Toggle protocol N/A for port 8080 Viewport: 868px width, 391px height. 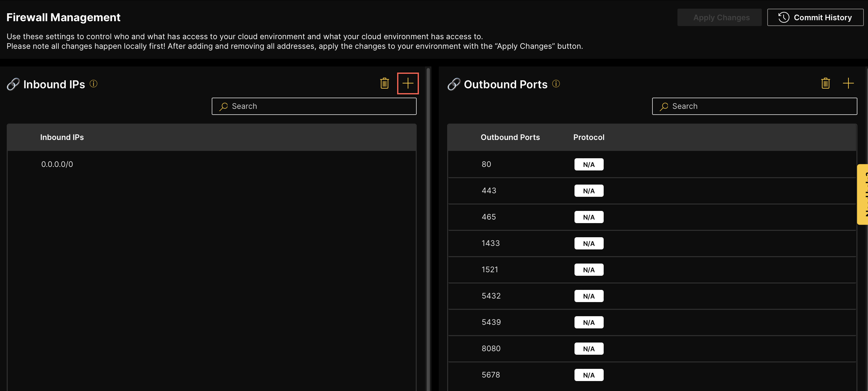click(589, 349)
